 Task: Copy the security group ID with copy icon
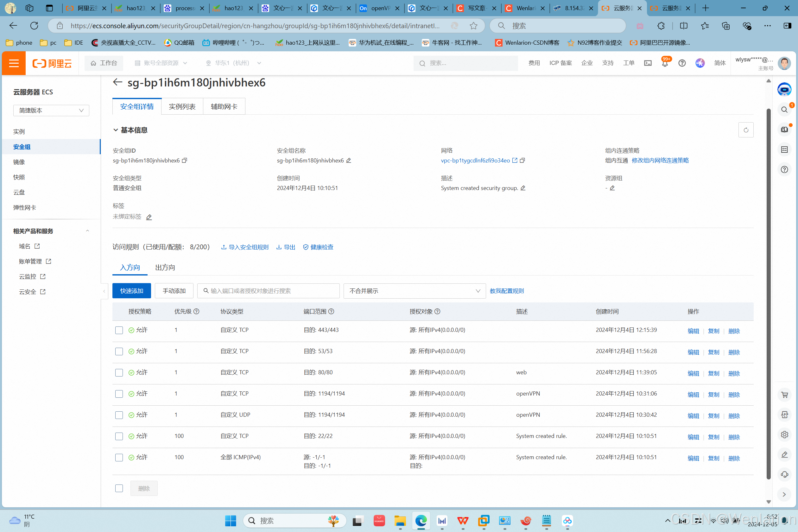(x=185, y=161)
